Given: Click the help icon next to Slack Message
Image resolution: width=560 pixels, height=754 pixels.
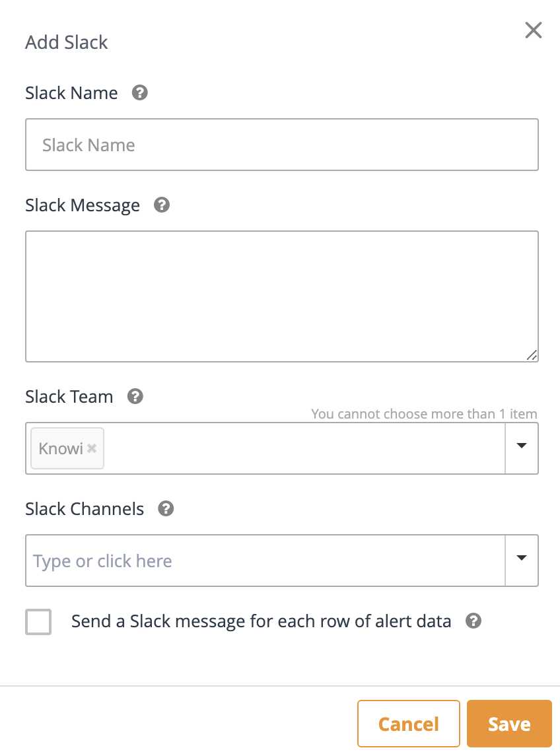Looking at the screenshot, I should (162, 205).
